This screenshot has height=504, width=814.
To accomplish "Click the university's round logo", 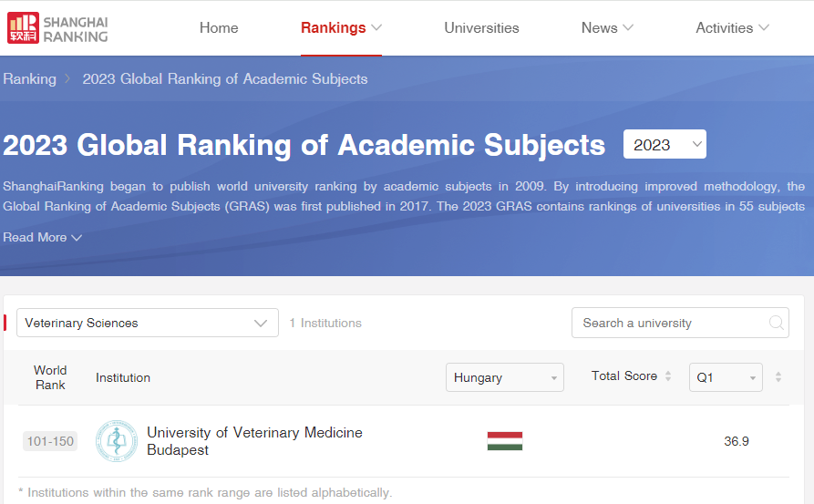I will coord(117,441).
